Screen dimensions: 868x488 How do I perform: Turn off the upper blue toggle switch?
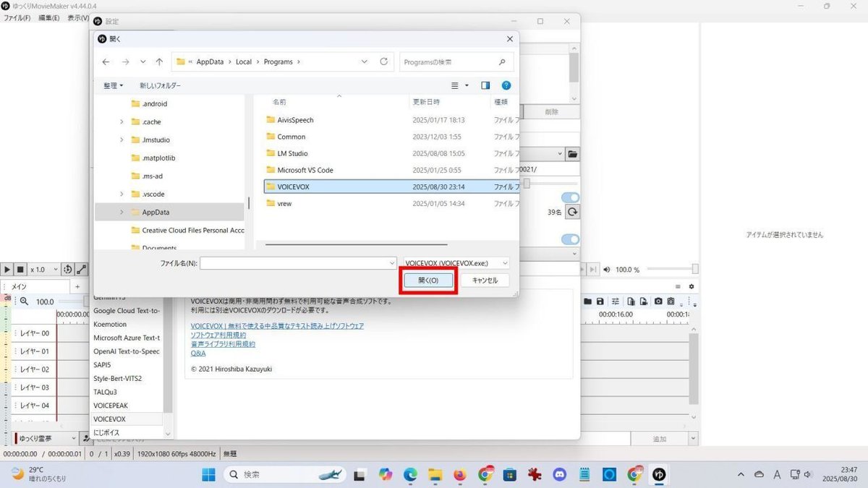click(570, 197)
